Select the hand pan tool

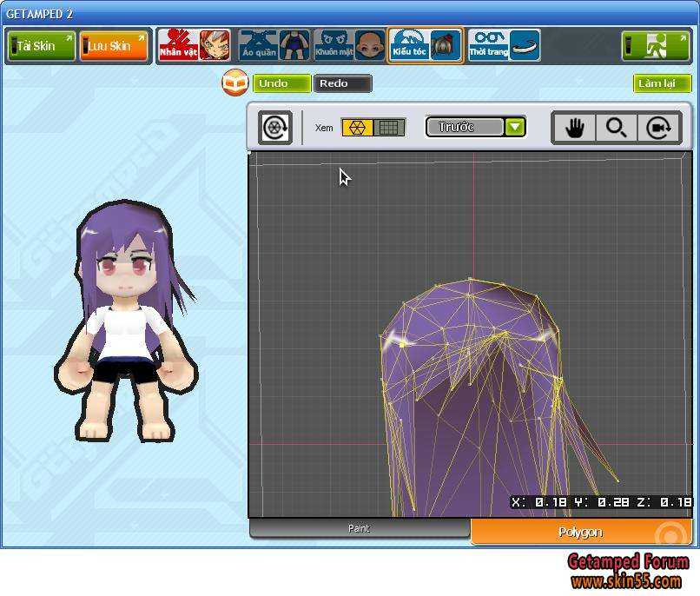tap(574, 128)
